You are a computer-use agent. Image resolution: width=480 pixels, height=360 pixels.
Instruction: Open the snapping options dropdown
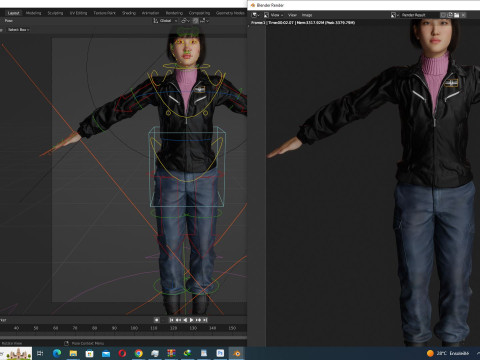pyautogui.click(x=204, y=21)
